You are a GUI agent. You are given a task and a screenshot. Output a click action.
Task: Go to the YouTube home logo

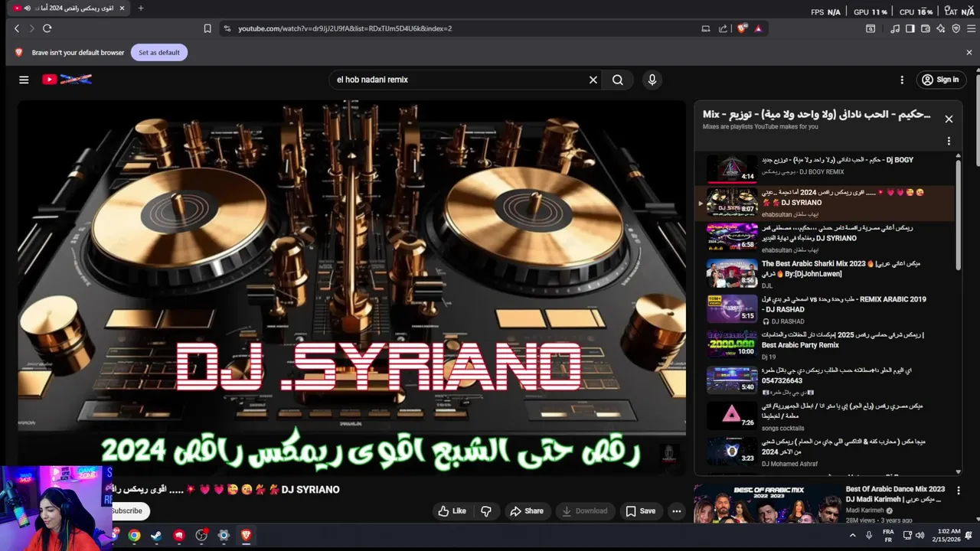[67, 80]
